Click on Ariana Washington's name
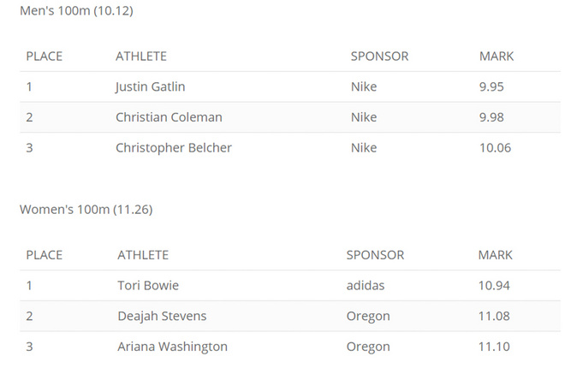Screen dimensions: 565x392 (x=172, y=347)
